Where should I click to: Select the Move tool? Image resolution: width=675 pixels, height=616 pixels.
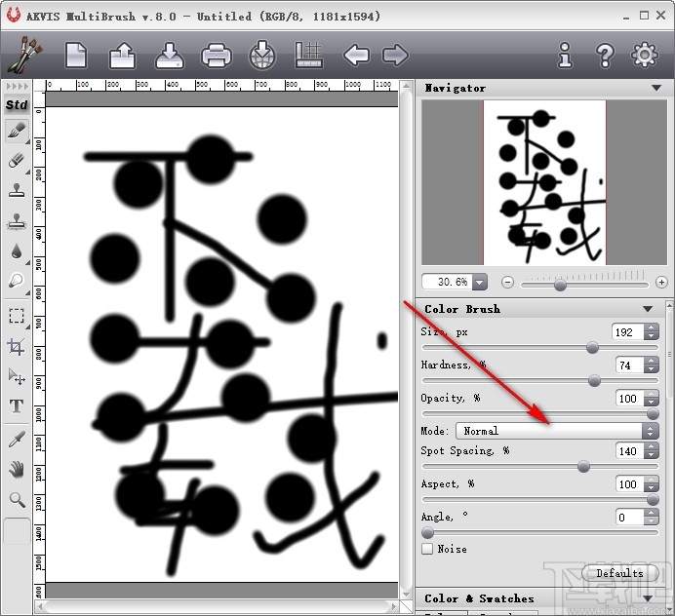tap(17, 376)
